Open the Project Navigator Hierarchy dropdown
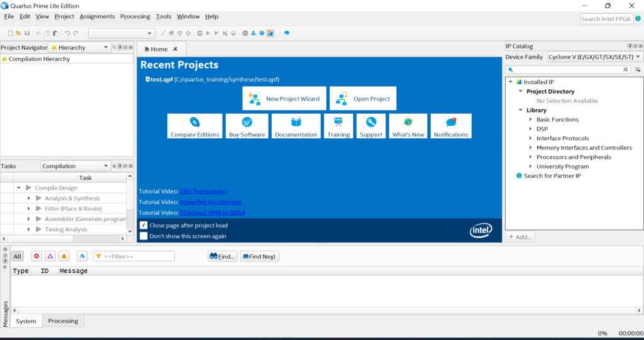The image size is (644, 340). point(79,47)
